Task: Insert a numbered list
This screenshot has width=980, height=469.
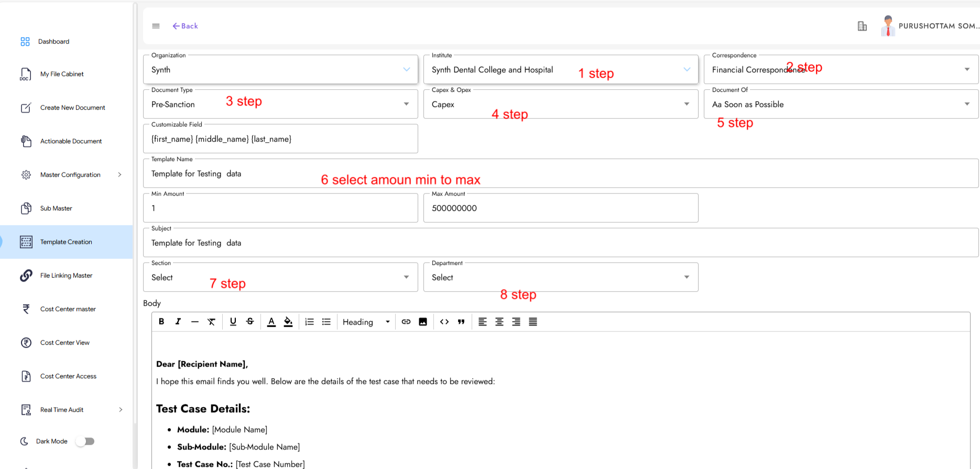Action: (x=310, y=322)
